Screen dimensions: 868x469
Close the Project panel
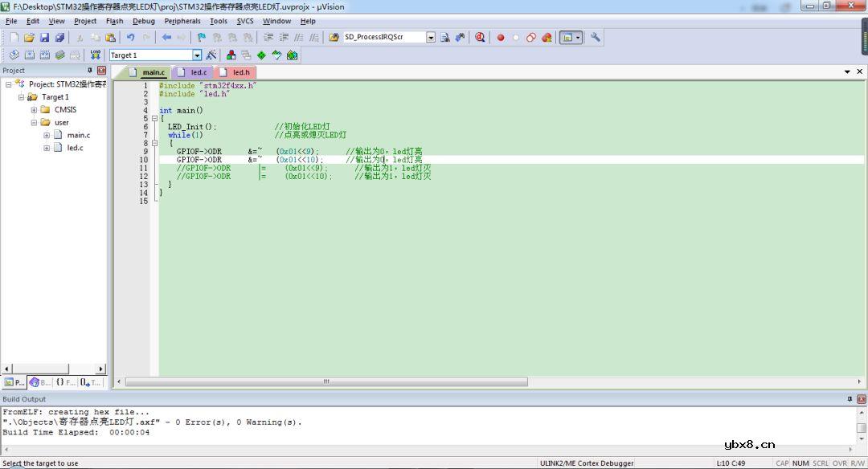coord(101,71)
